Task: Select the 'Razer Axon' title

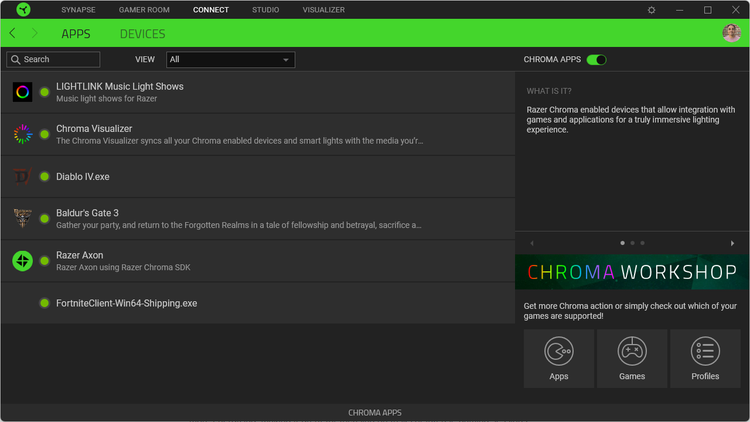Action: pyautogui.click(x=79, y=255)
